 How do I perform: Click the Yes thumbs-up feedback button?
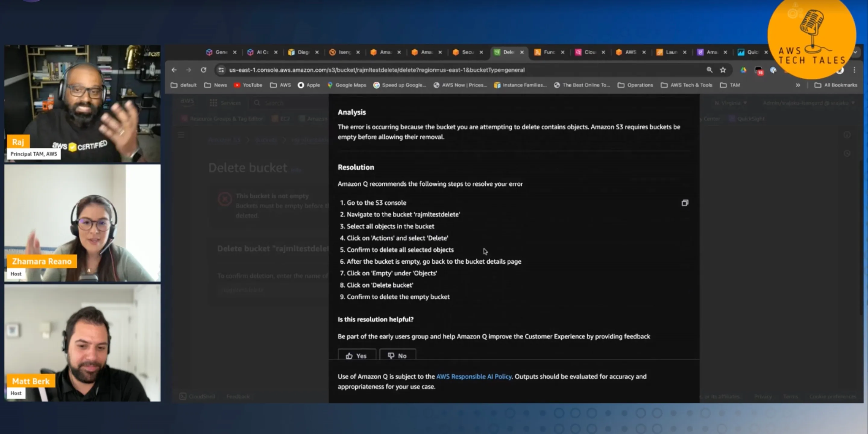pos(357,355)
